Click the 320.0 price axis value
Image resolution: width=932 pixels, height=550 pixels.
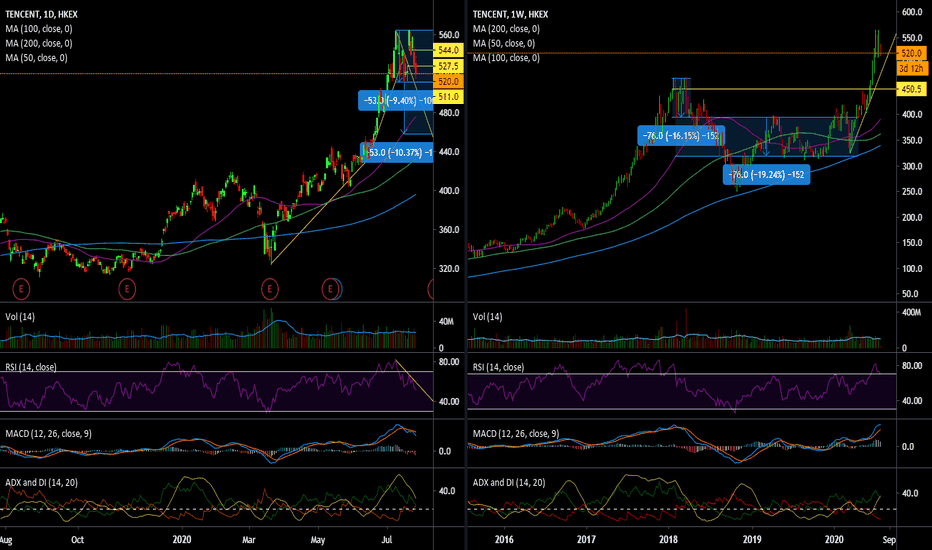448,269
